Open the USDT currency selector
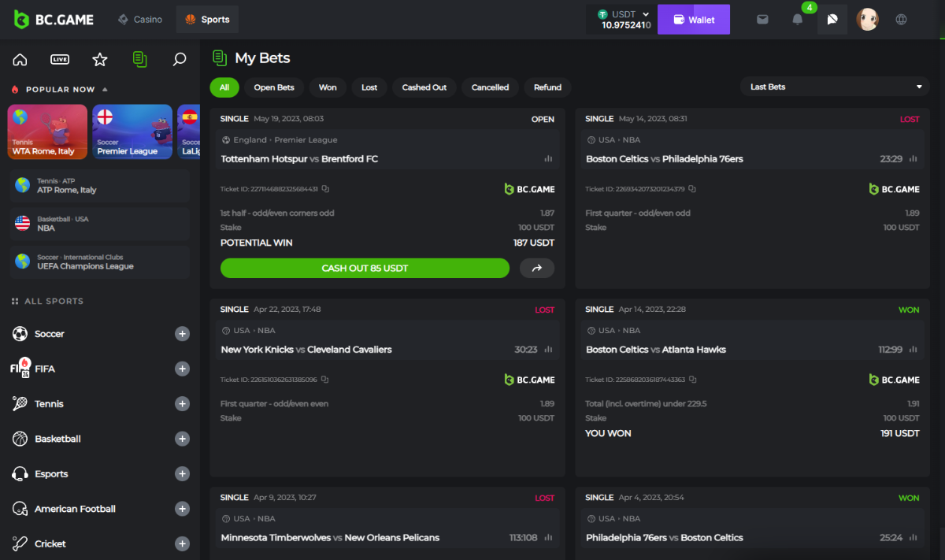This screenshot has width=945, height=560. click(625, 14)
